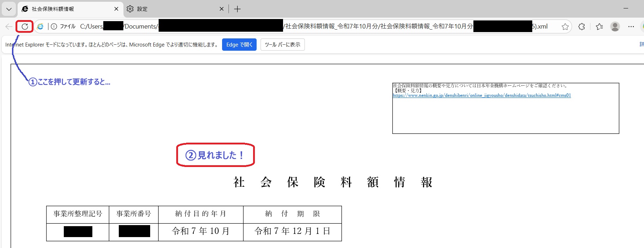The width and height of the screenshot is (644, 248).
Task: Click the Internet Explorer mode icon
Action: coord(41,27)
